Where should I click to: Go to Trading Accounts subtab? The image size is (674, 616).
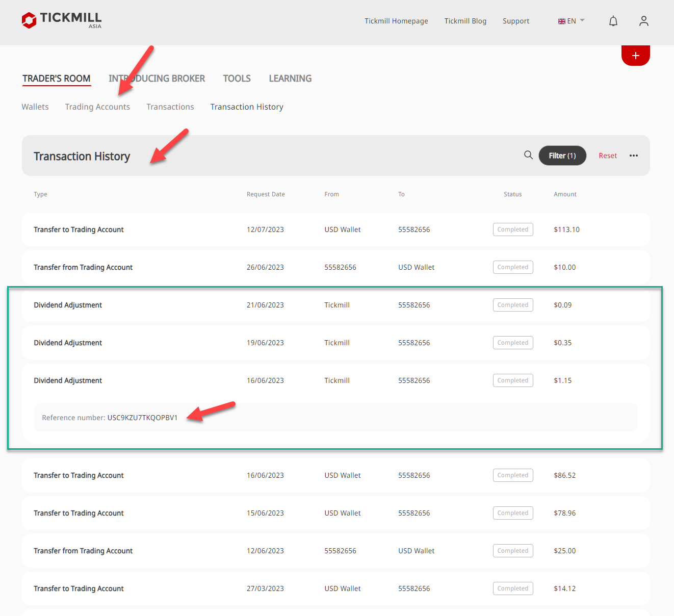[x=97, y=107]
